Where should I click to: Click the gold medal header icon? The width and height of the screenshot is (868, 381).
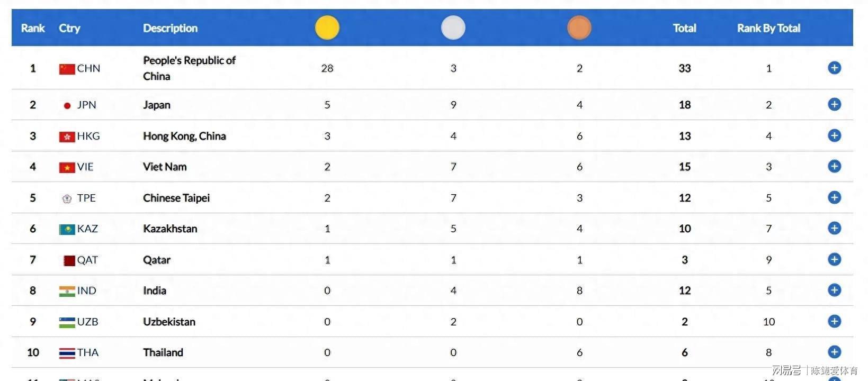point(327,28)
